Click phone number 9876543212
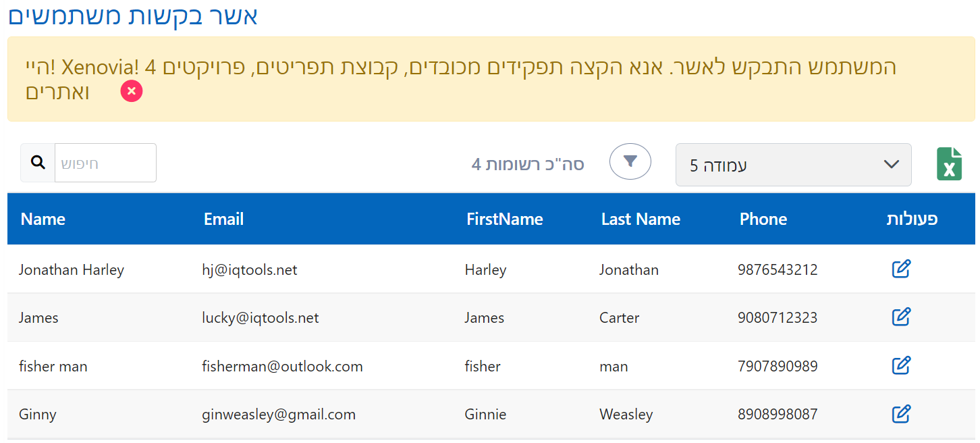This screenshot has width=980, height=443. click(778, 270)
